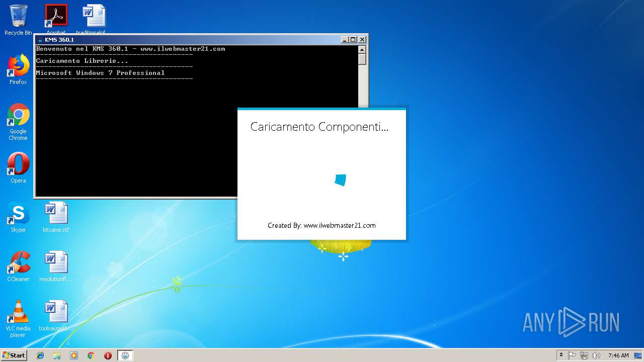Open the Recycle Bin desktop icon

[18, 20]
